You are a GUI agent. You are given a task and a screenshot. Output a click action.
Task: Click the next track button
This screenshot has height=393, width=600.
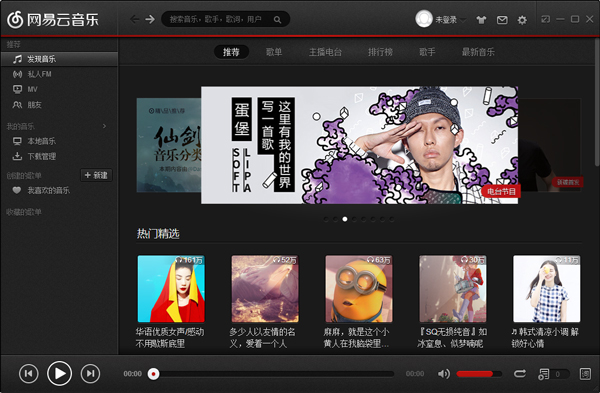pos(90,373)
